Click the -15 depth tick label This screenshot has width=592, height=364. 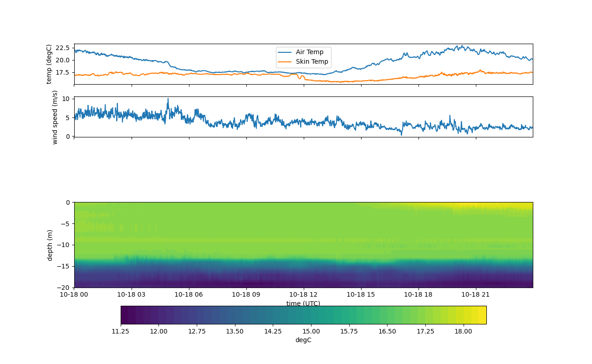pos(65,266)
